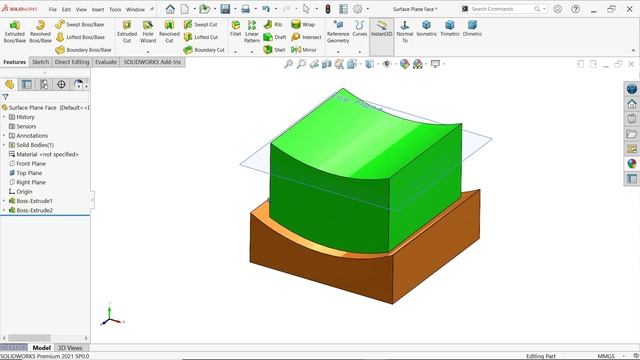Choose Swept Boss/Base feature
This screenshot has height=360, width=640.
(x=80, y=24)
